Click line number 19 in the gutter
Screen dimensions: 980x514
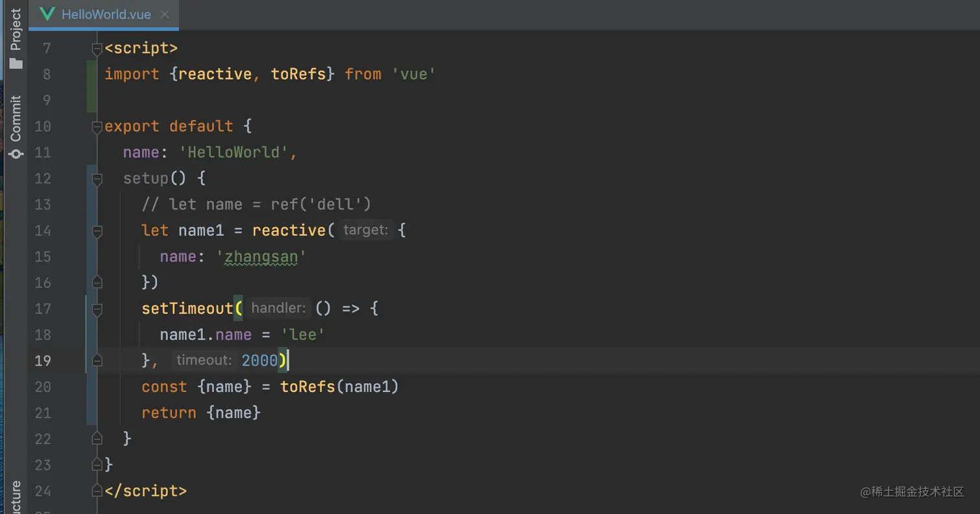(43, 360)
